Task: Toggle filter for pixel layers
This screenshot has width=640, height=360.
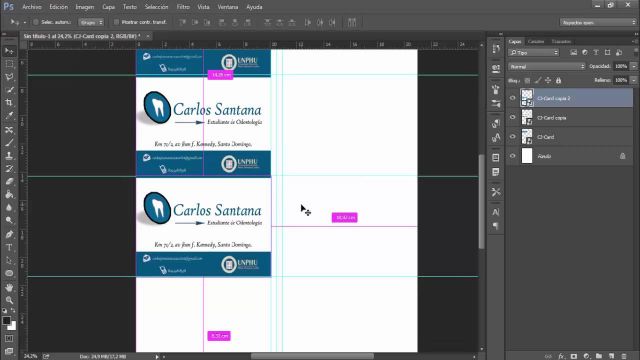Action: pos(573,52)
